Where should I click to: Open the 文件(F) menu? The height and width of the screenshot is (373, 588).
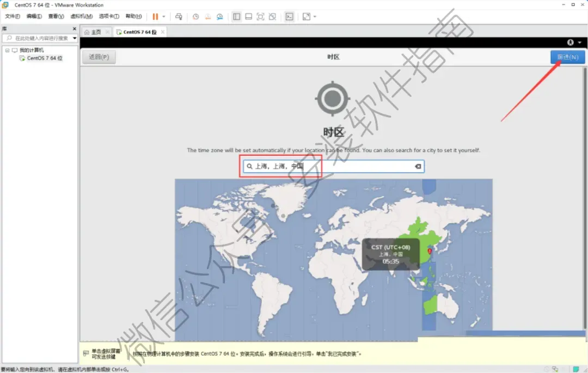point(13,16)
